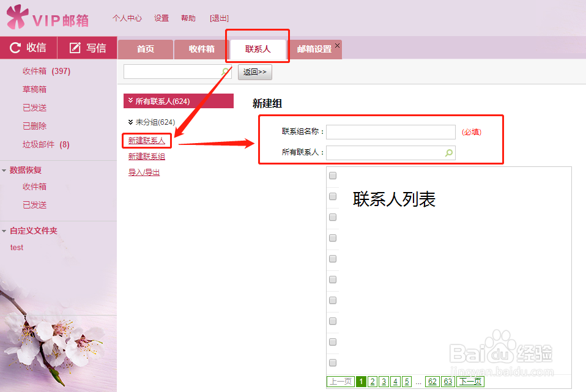This screenshot has height=392, width=586.
Task: Open 个人中心 from the top menu
Action: coord(127,18)
